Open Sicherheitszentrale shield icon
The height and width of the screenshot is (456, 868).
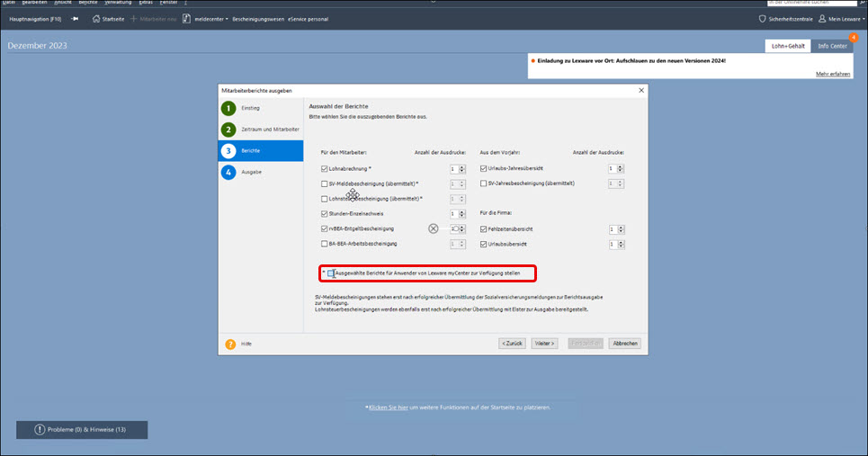click(764, 18)
